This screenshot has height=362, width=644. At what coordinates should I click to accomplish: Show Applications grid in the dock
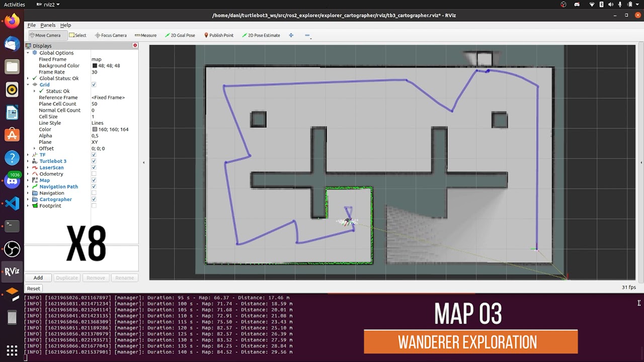[x=12, y=350]
